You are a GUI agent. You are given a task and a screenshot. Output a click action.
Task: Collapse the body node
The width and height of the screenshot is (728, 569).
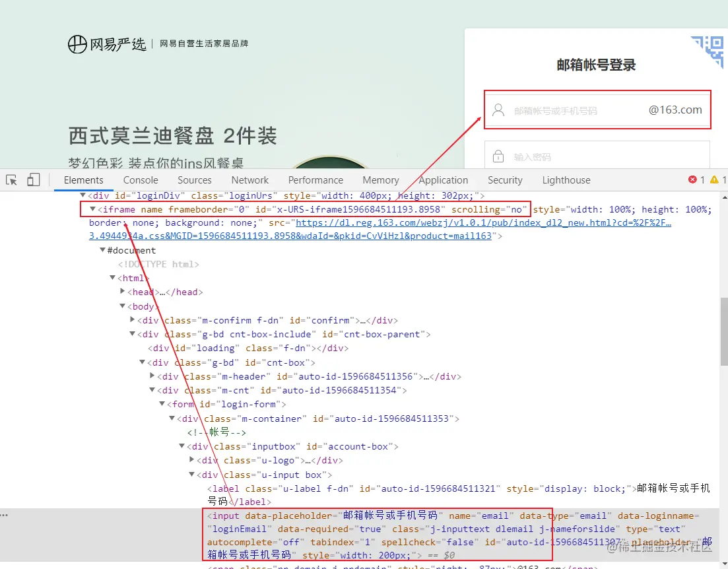pyautogui.click(x=123, y=306)
